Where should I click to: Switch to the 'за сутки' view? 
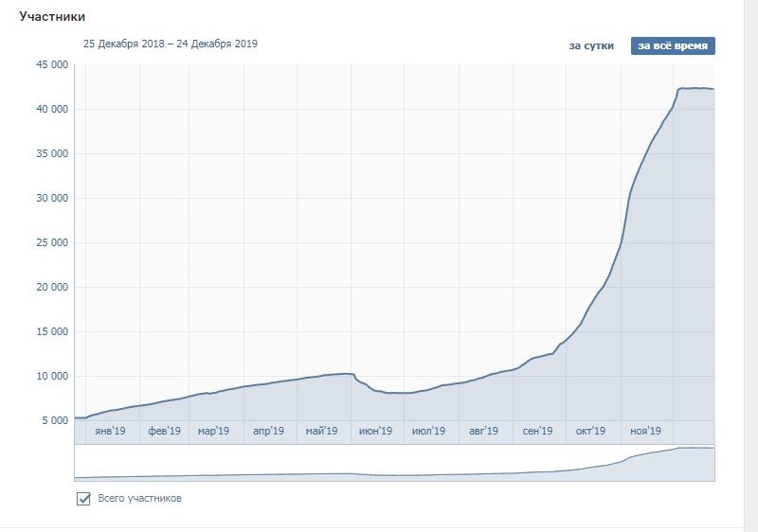(590, 45)
